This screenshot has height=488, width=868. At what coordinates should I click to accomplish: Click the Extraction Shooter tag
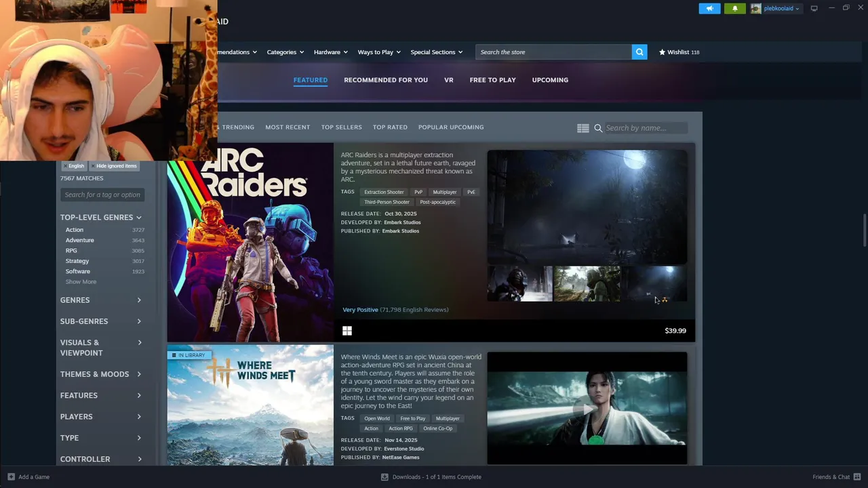pos(384,192)
